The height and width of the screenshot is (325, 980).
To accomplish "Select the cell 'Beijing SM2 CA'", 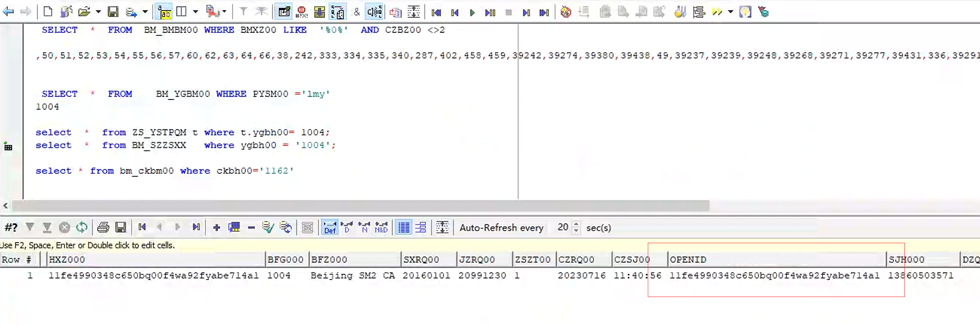I will pyautogui.click(x=353, y=276).
